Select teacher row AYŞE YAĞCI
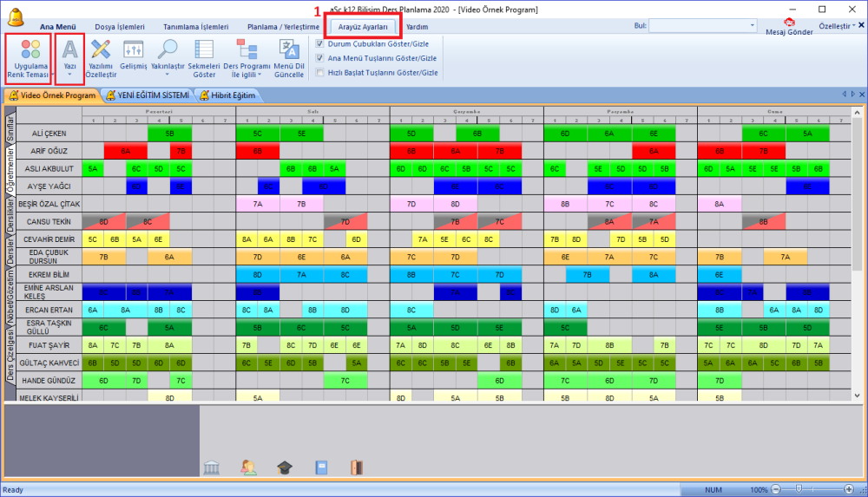Viewport: 868px width, 497px height. click(49, 186)
